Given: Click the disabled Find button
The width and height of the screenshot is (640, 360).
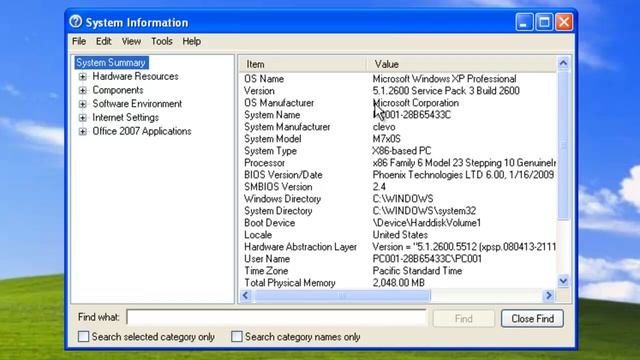Looking at the screenshot, I should point(464,319).
